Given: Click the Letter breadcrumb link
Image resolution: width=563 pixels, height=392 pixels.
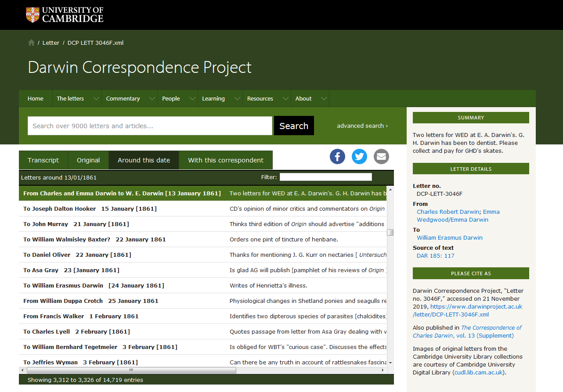Looking at the screenshot, I should (51, 43).
